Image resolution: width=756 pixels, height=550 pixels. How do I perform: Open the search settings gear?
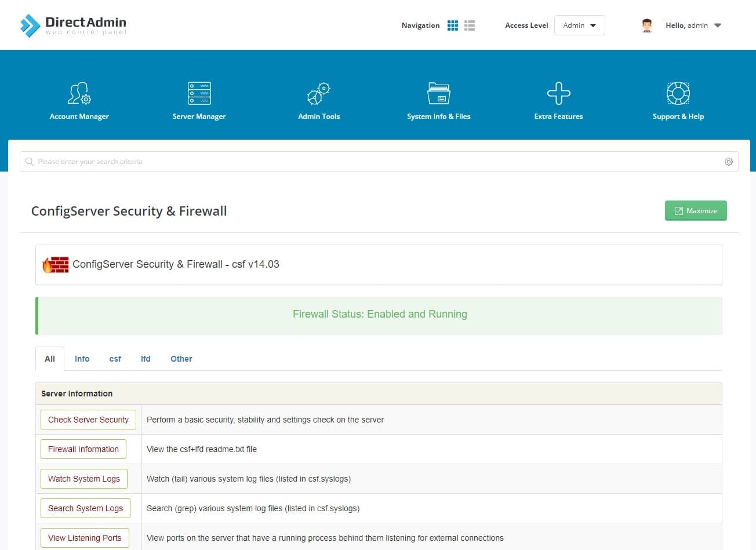coord(729,161)
